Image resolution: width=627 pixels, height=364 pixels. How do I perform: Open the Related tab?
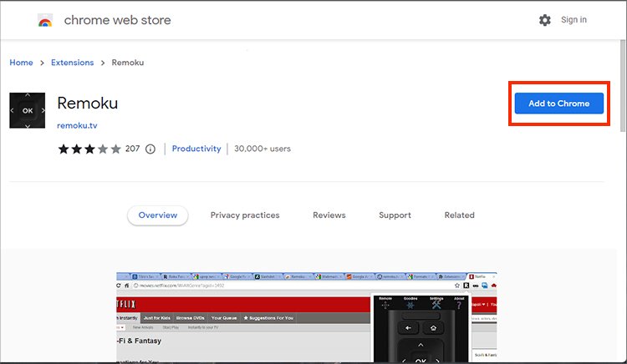tap(460, 215)
